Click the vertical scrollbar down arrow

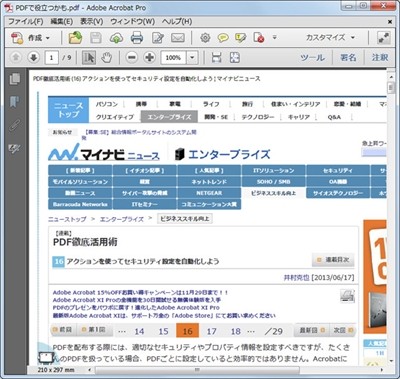tap(390, 361)
